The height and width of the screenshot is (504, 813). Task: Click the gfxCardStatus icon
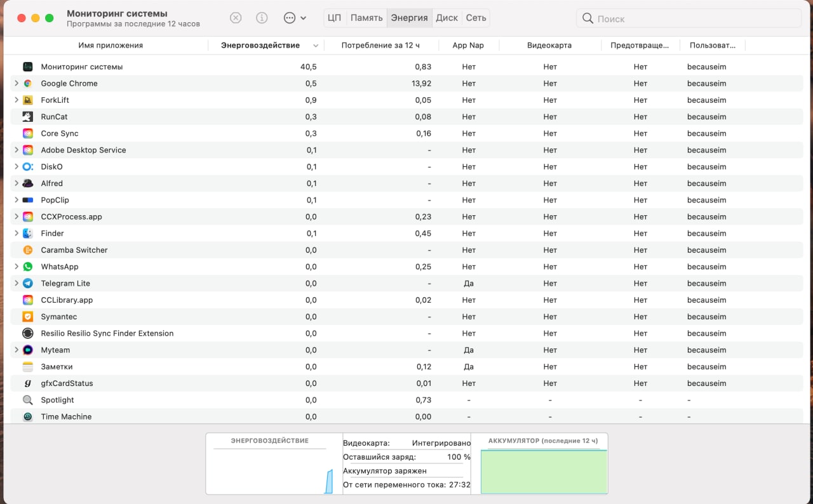pos(27,383)
